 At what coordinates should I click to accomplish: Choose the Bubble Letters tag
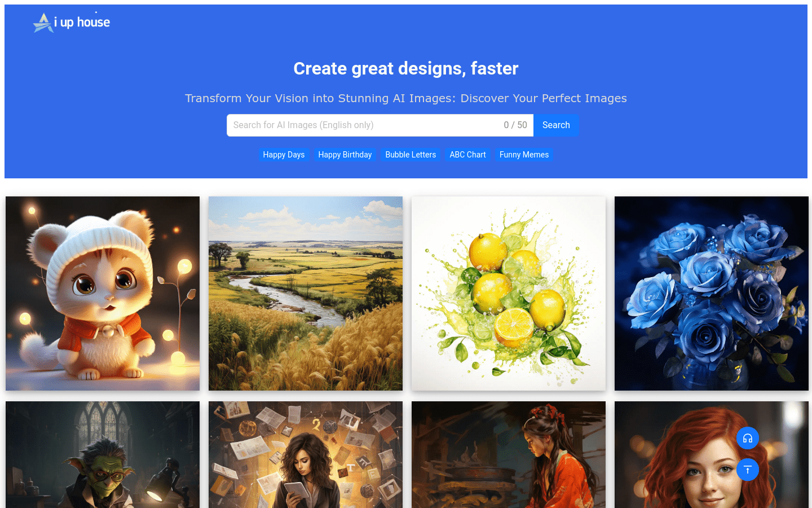click(x=411, y=155)
